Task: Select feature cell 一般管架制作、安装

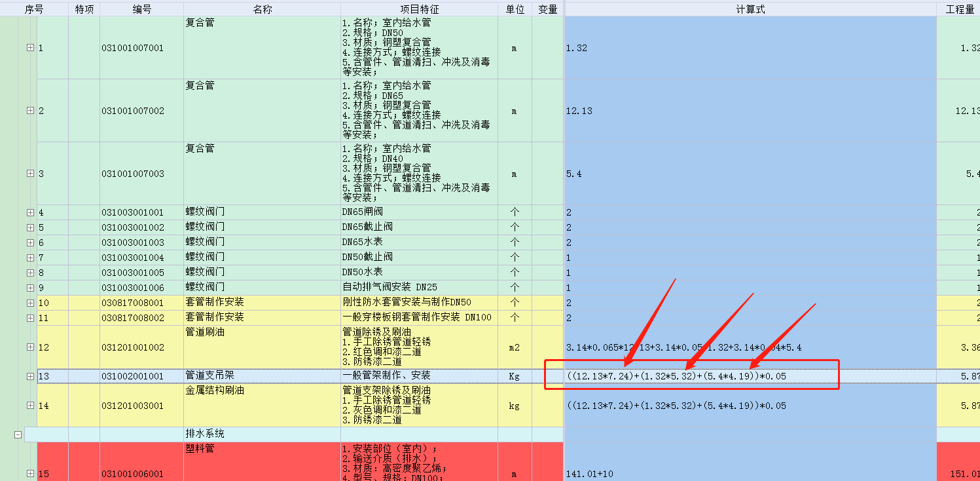Action: coord(419,376)
